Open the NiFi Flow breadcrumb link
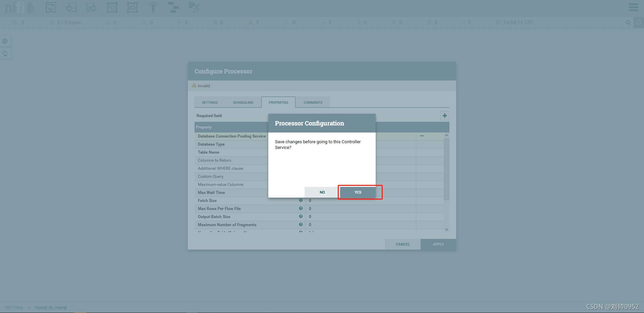Image resolution: width=644 pixels, height=313 pixels. click(x=14, y=307)
